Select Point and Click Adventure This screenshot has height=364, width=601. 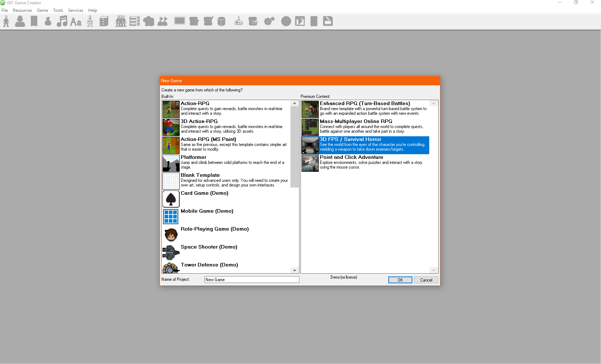[365, 163]
